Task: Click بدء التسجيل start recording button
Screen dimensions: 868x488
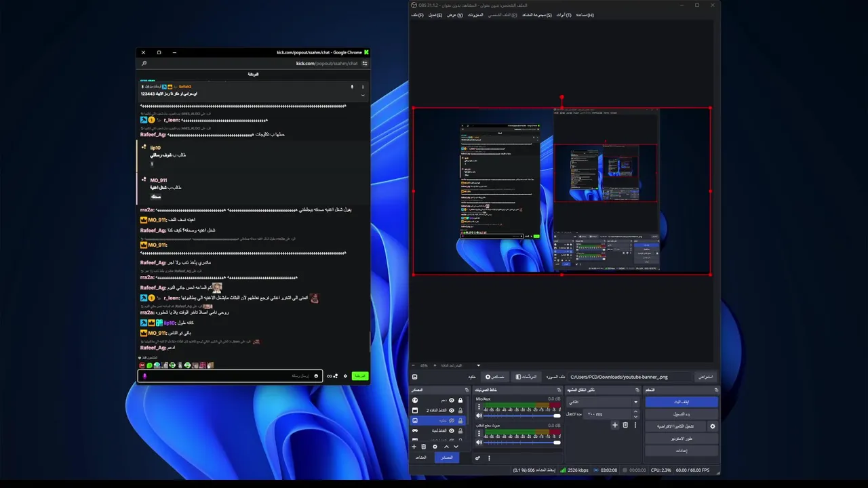Action: (682, 414)
